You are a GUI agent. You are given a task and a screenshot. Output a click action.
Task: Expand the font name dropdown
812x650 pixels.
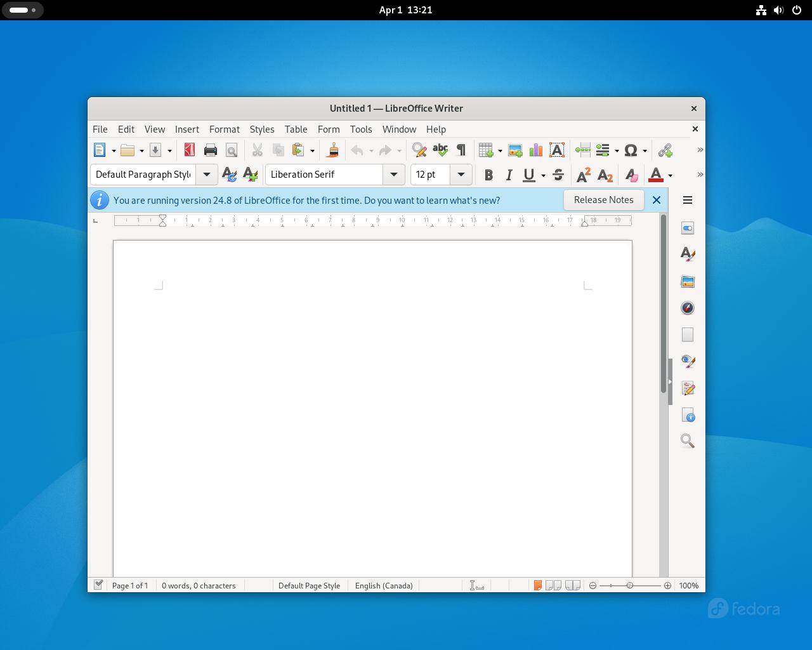click(394, 175)
